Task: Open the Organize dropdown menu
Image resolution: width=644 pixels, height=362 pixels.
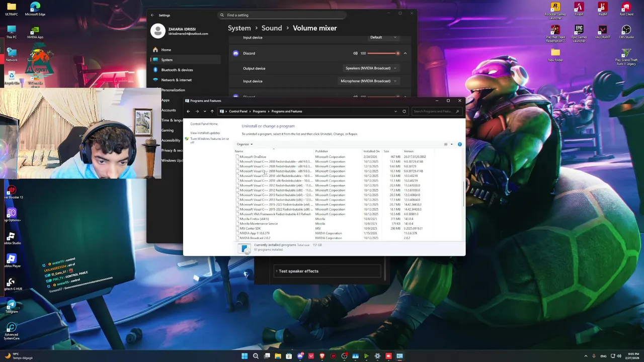Action: tap(245, 144)
